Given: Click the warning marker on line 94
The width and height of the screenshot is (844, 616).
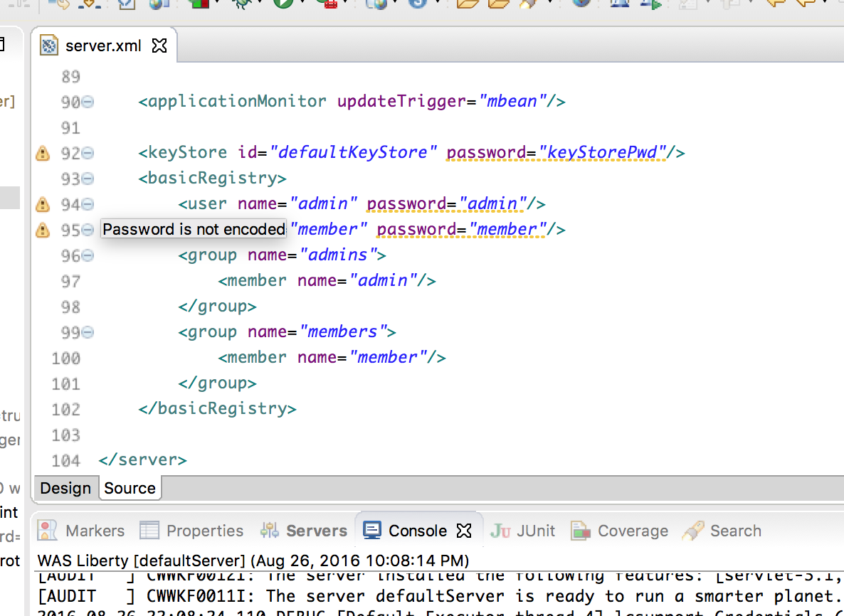Looking at the screenshot, I should pos(42,203).
